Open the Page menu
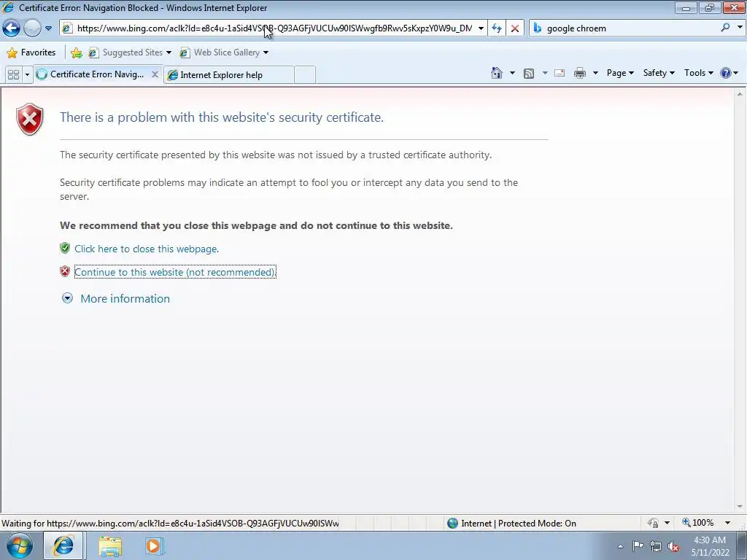 (620, 73)
